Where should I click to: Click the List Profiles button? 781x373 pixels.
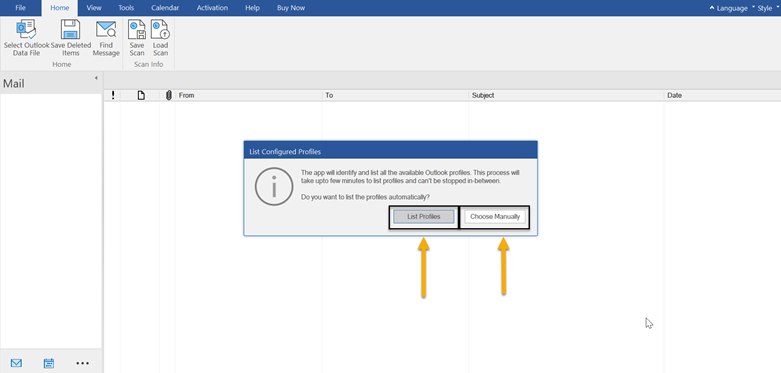[424, 217]
